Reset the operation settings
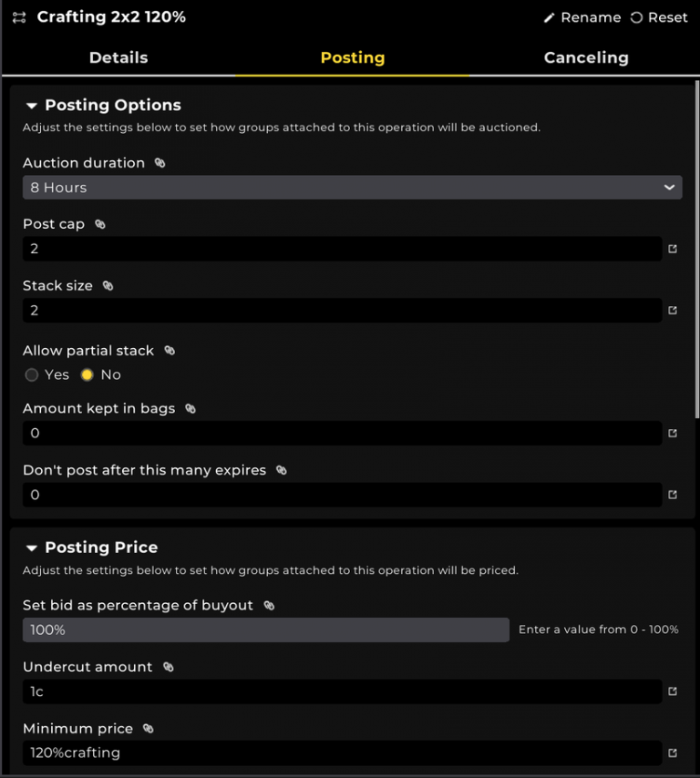The height and width of the screenshot is (778, 700). pos(658,16)
